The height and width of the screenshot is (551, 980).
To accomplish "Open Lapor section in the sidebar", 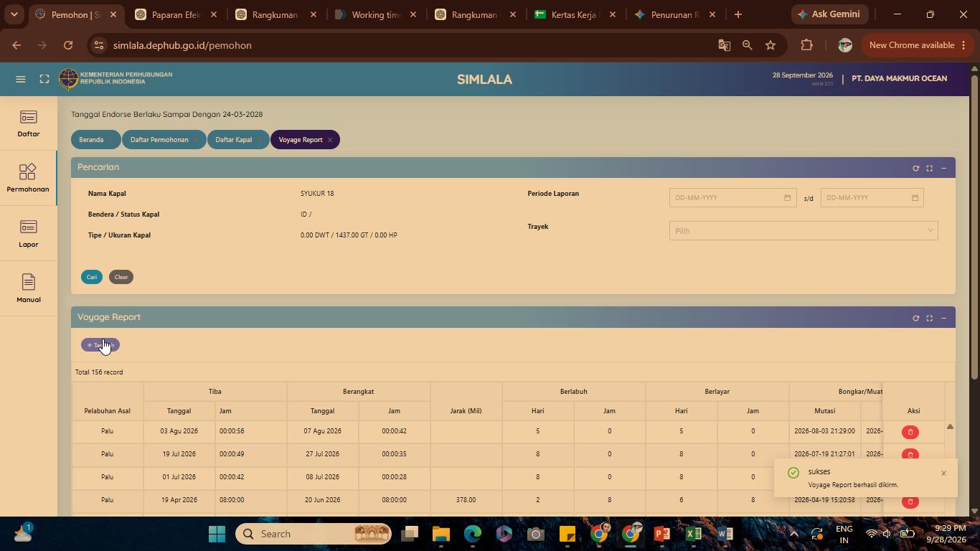I will 29,234.
